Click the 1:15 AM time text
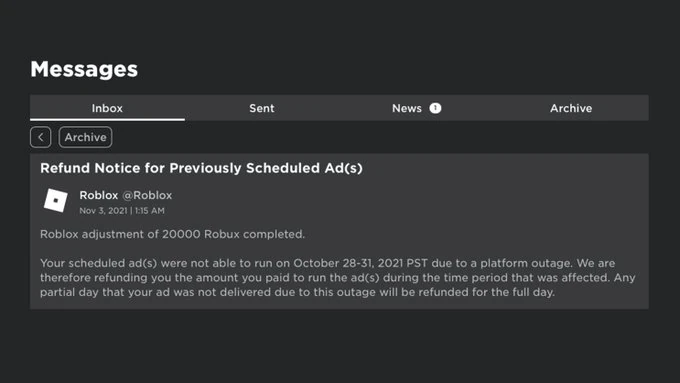This screenshot has height=383, width=680. [150, 211]
